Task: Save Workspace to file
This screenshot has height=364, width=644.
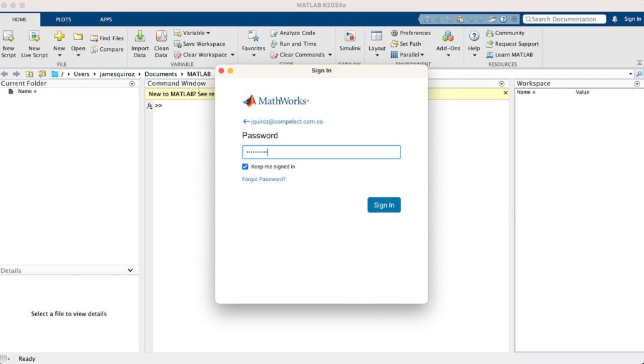Action: coord(199,44)
